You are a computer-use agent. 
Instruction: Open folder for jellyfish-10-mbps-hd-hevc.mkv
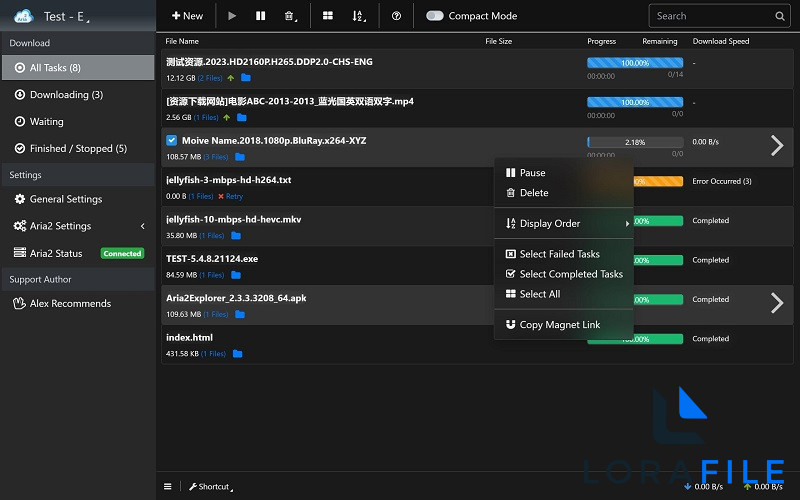click(236, 235)
